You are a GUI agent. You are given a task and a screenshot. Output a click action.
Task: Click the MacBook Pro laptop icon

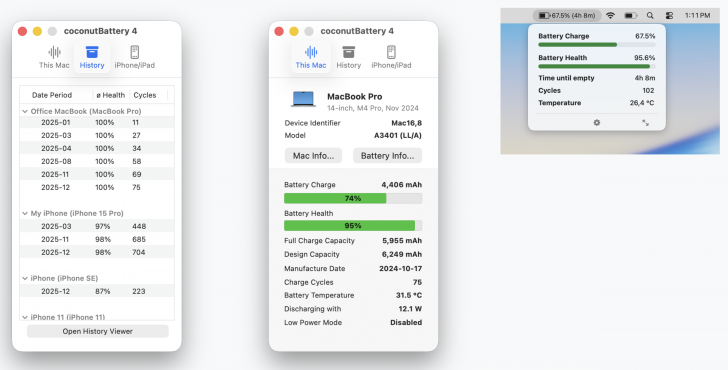[303, 100]
